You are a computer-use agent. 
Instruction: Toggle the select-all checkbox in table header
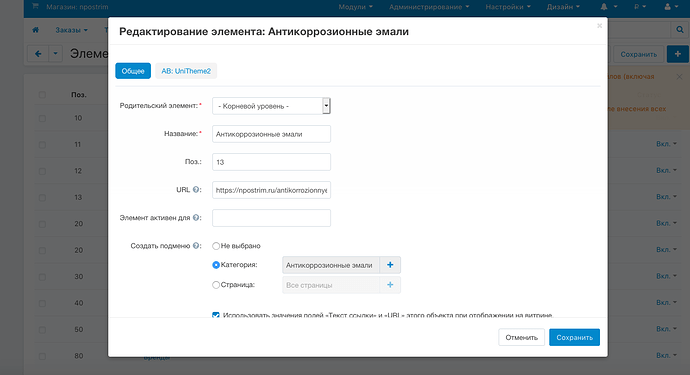pos(42,95)
